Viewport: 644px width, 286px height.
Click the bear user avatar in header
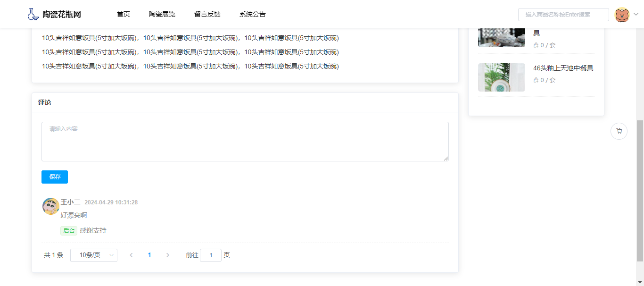[622, 15]
